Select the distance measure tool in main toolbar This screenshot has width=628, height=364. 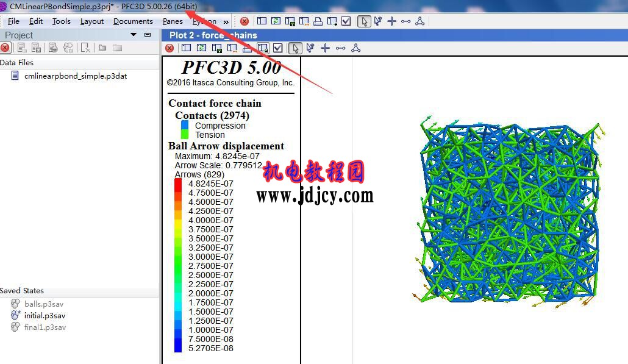(x=405, y=21)
